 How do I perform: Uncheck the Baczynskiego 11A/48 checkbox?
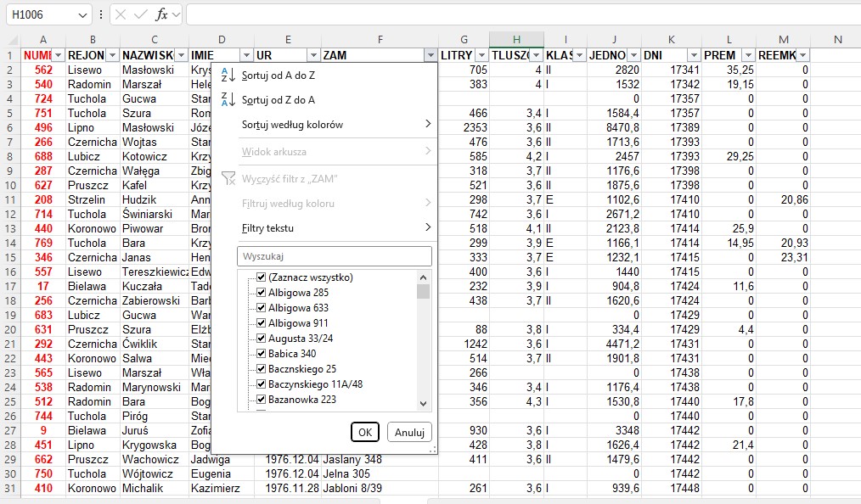point(262,384)
